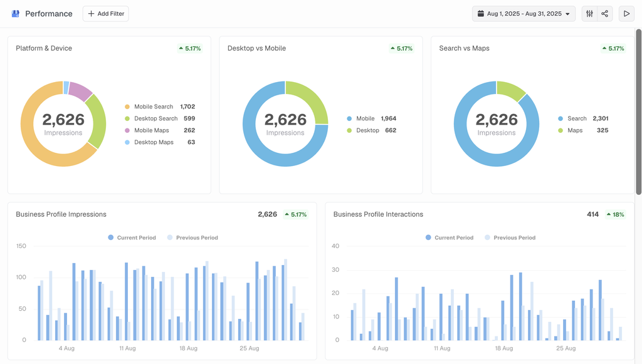Click the Business Profile Interactions title
The height and width of the screenshot is (364, 642).
378,214
